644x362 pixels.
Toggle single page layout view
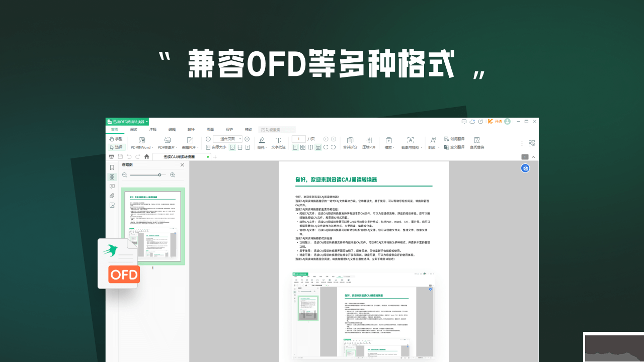[295, 147]
